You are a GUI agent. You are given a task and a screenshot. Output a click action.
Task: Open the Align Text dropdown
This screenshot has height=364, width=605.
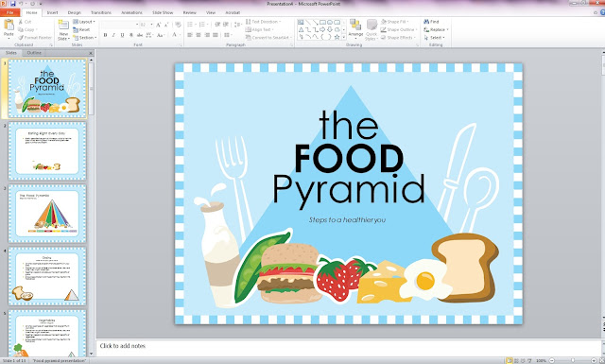(259, 29)
